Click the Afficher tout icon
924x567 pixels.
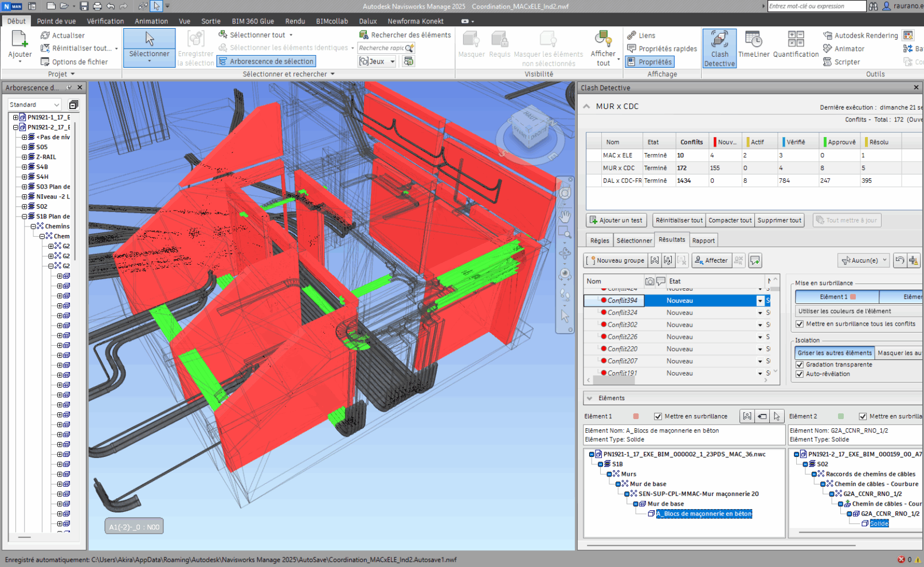point(603,41)
